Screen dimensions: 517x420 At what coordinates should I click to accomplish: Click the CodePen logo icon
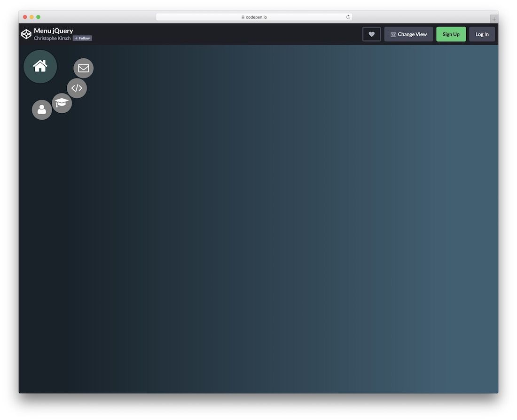click(x=26, y=34)
